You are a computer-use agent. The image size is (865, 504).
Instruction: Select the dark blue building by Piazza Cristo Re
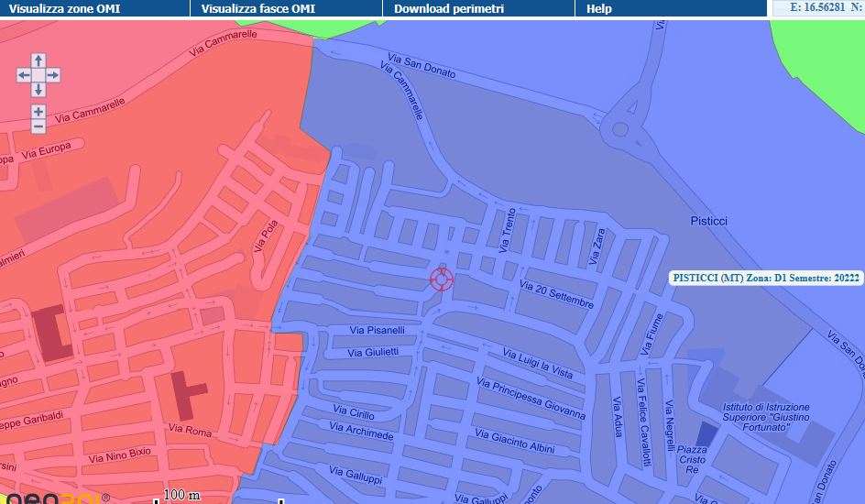click(706, 433)
